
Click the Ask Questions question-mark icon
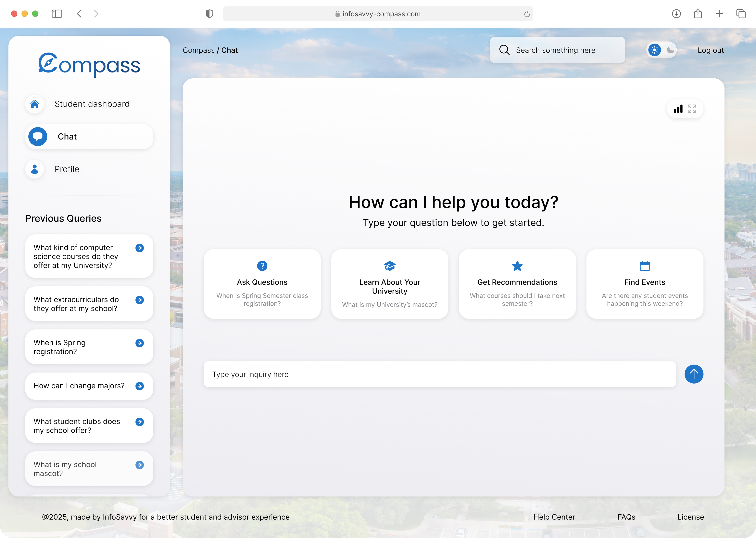click(262, 266)
